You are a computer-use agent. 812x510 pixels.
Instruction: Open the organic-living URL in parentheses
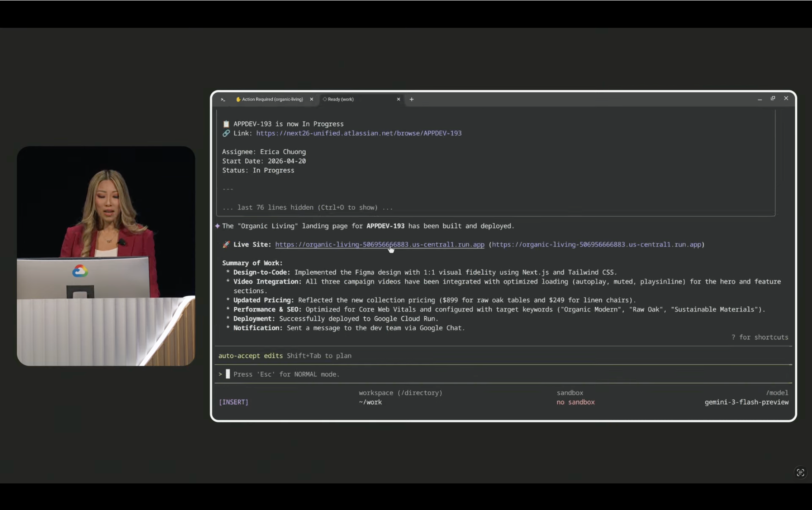pyautogui.click(x=596, y=245)
